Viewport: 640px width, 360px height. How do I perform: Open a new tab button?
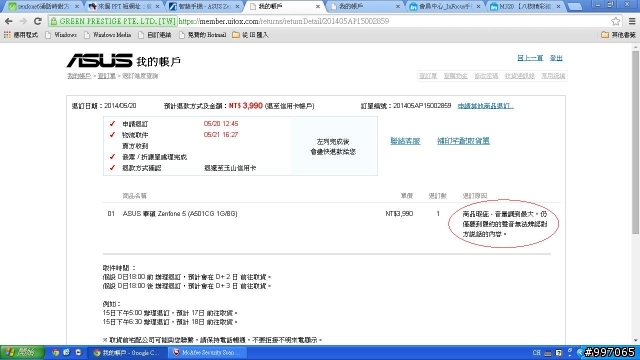[575, 7]
